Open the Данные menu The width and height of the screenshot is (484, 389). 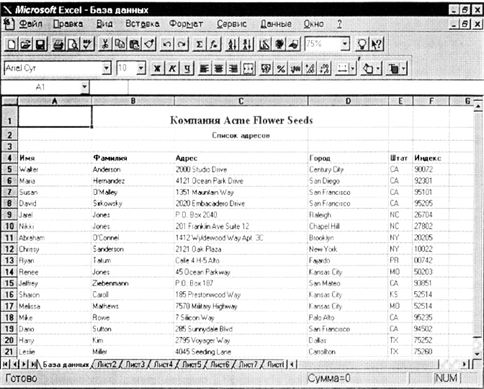tap(276, 24)
